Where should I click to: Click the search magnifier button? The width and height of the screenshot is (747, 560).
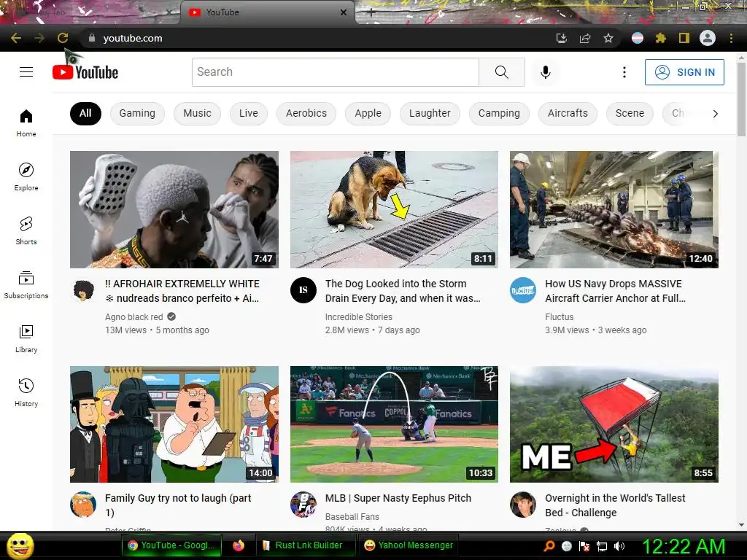(502, 72)
